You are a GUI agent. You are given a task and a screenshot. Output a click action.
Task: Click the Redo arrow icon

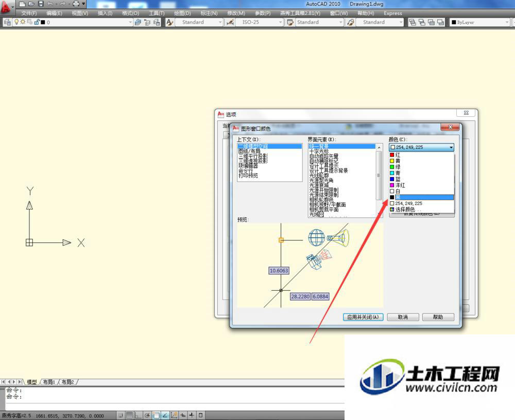63,4
